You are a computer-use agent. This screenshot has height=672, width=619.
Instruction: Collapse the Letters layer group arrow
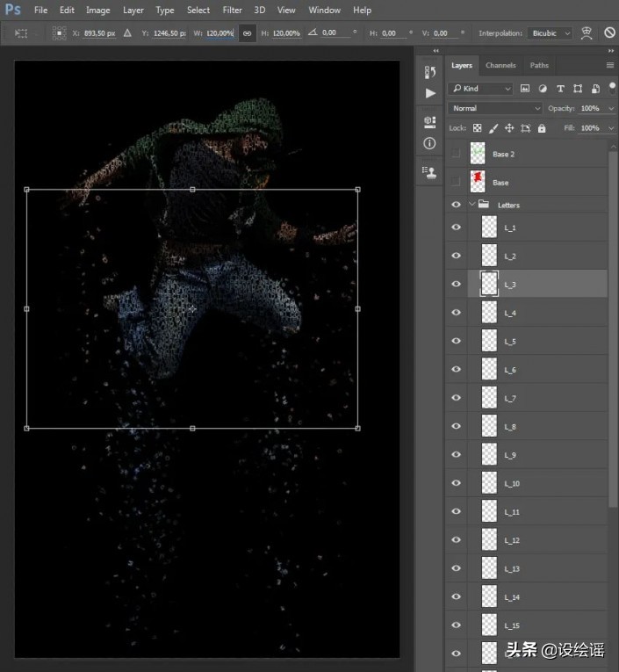click(x=472, y=205)
